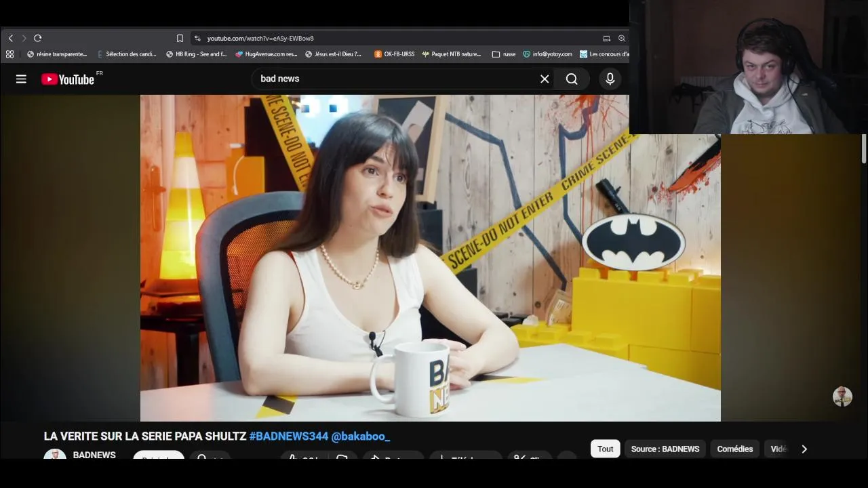Open the cast/media icon in the address bar
The image size is (868, 488).
click(x=607, y=38)
